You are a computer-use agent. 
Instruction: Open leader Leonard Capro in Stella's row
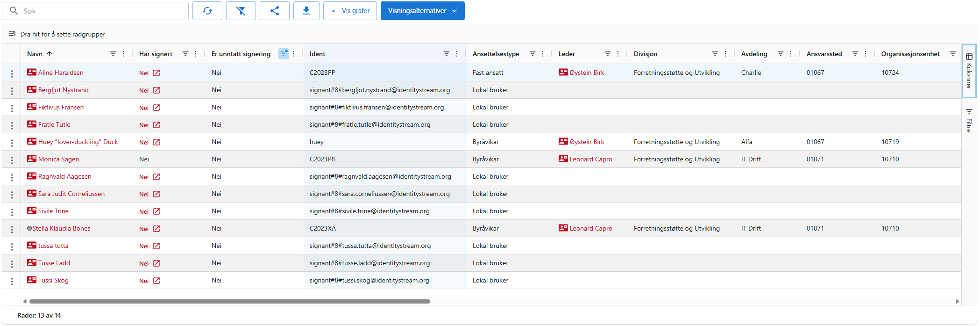tap(590, 228)
